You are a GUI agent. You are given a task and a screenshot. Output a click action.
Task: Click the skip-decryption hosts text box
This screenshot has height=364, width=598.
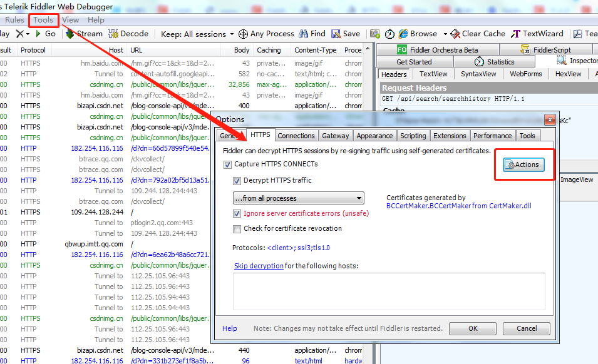tap(389, 291)
